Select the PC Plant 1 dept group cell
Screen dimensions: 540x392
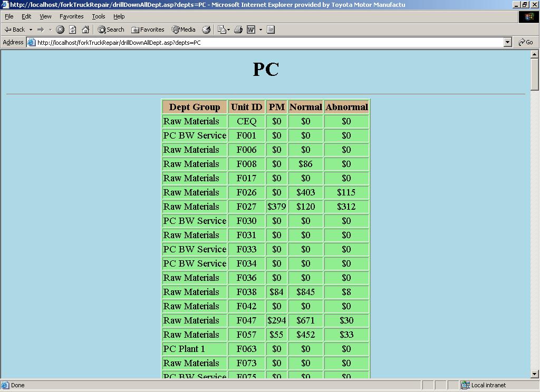click(195, 349)
